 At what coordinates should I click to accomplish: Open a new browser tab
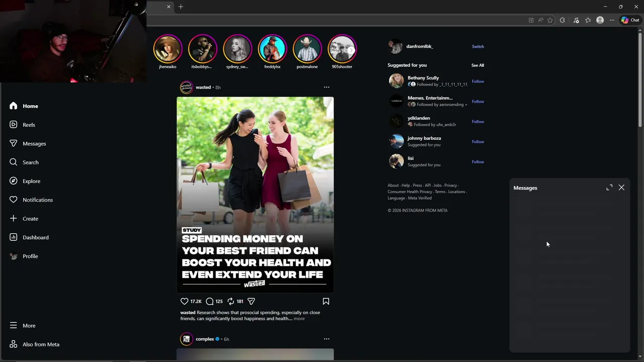[x=181, y=7]
